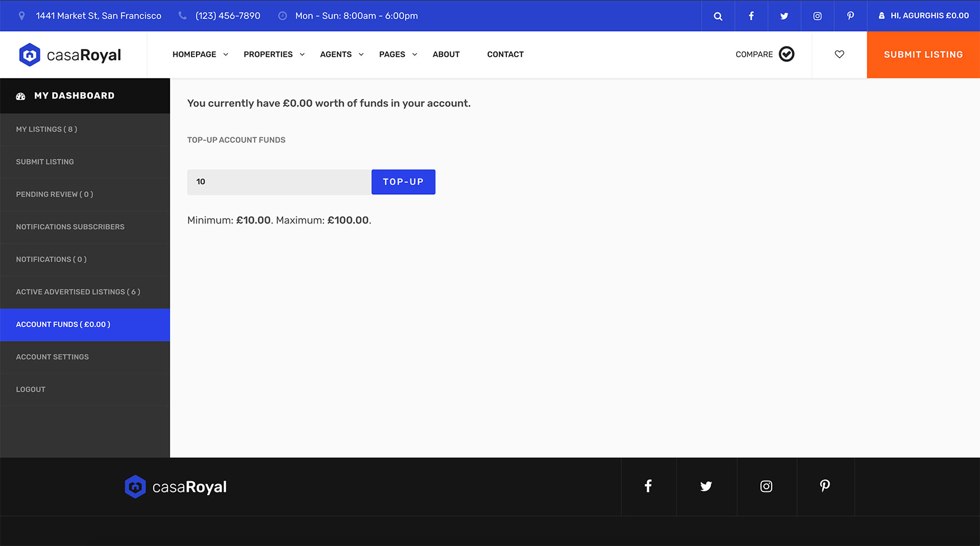Click the footer Pinterest icon
This screenshot has width=980, height=546.
pos(825,486)
